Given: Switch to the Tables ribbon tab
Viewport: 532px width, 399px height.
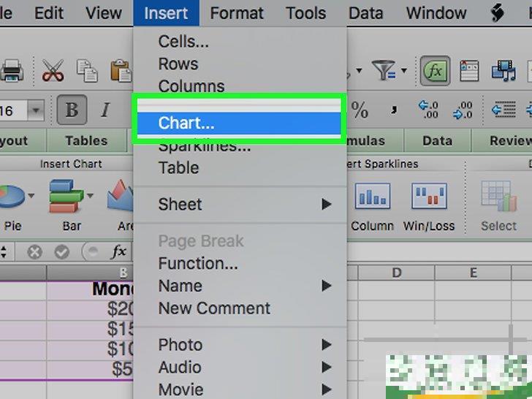Looking at the screenshot, I should coord(86,140).
